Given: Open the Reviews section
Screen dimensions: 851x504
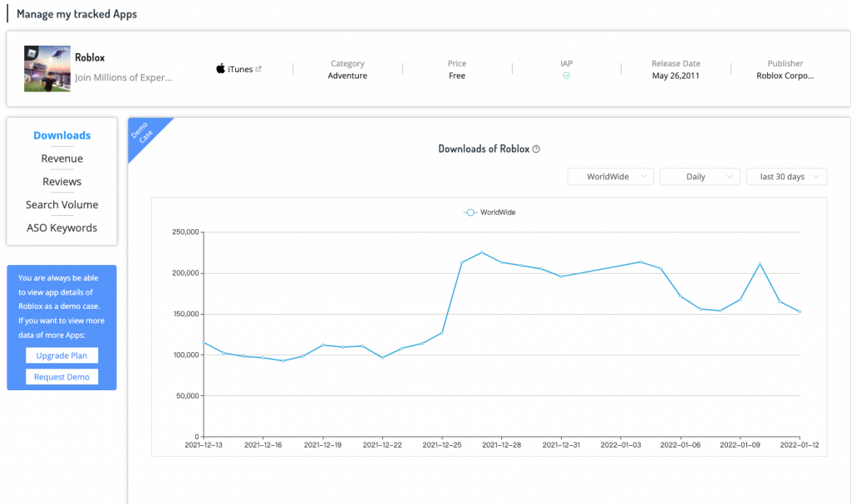Looking at the screenshot, I should [x=62, y=182].
